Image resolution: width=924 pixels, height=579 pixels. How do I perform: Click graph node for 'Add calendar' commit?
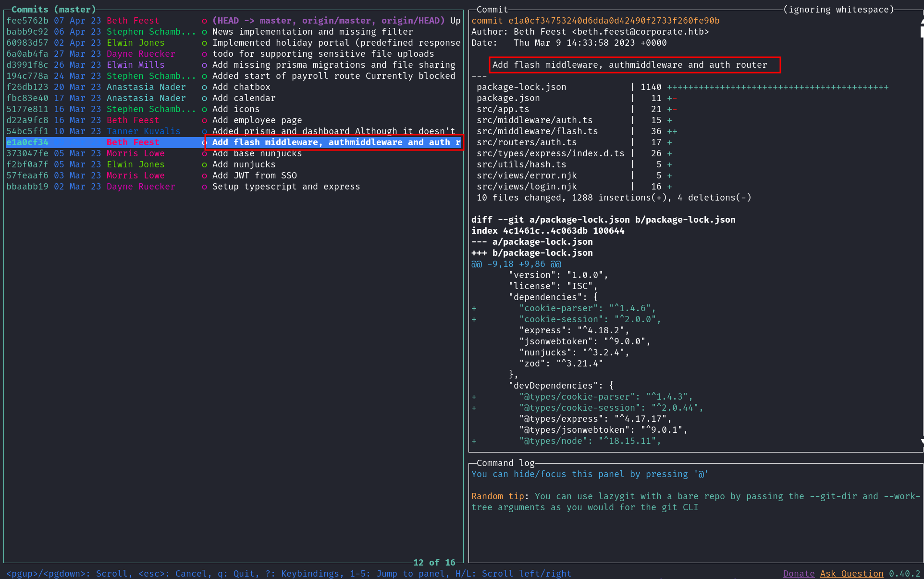[x=204, y=98]
